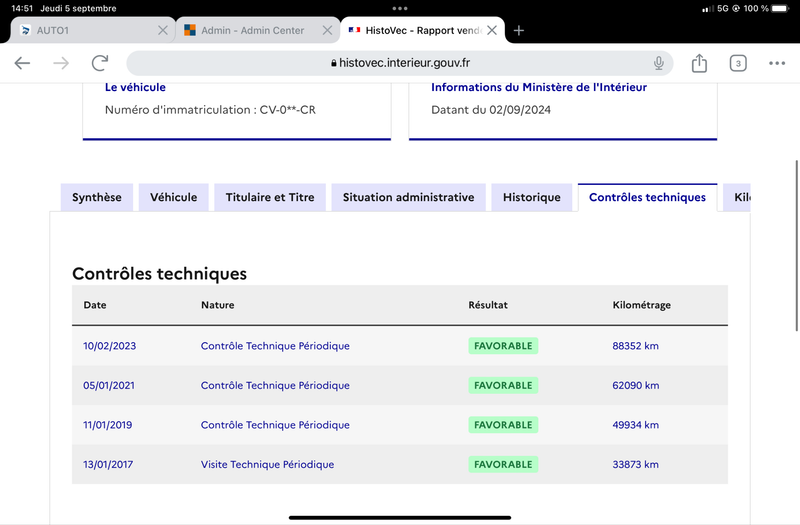Click the Kilométrage column header
Screen dimensions: 800x525
pos(642,305)
